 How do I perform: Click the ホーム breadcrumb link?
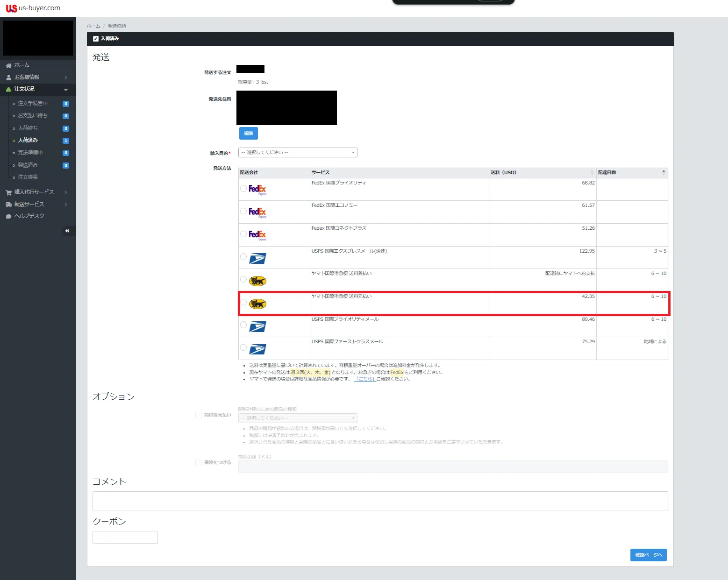[93, 26]
